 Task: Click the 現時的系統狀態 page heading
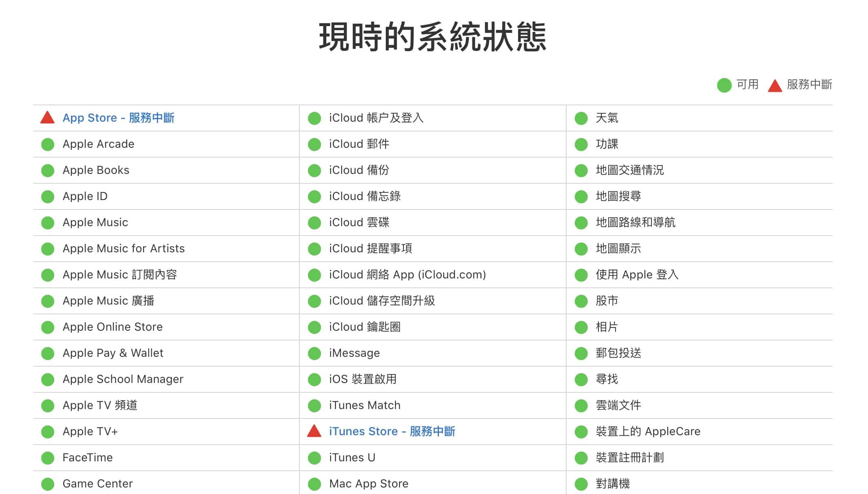[x=433, y=37]
